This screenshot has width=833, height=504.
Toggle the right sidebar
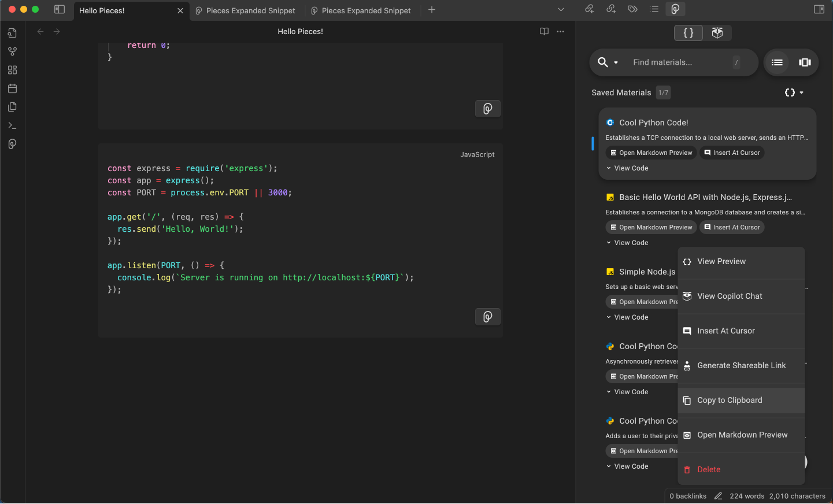click(x=819, y=9)
